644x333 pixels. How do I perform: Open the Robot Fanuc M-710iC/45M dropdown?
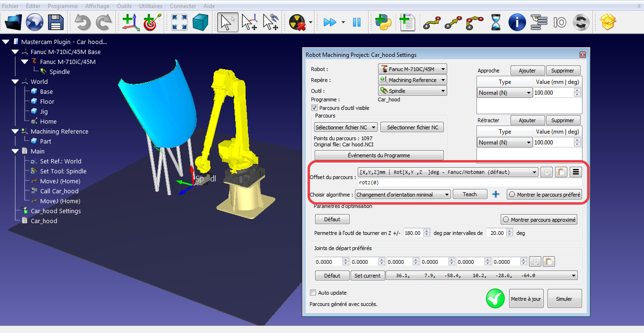click(x=412, y=69)
